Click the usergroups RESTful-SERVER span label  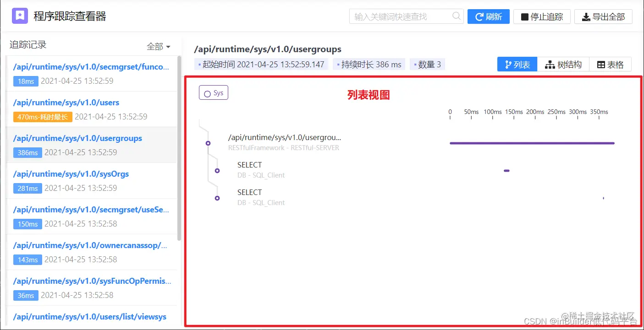(285, 142)
